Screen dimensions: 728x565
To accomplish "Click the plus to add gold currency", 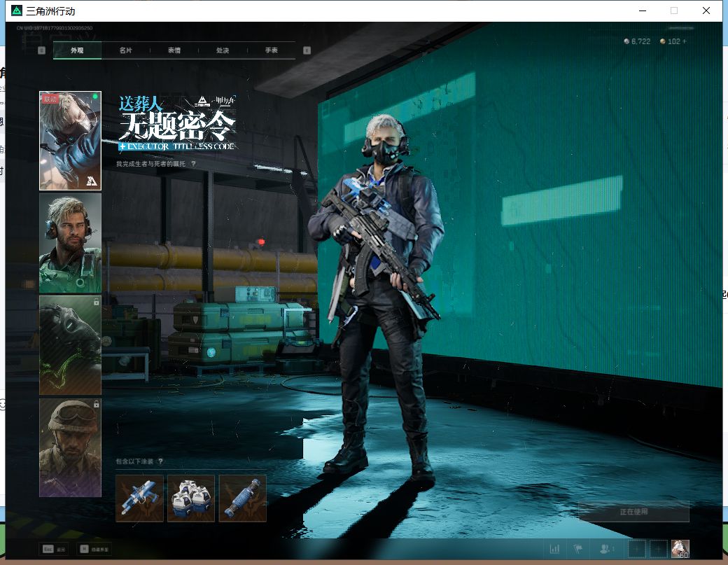I will 685,41.
